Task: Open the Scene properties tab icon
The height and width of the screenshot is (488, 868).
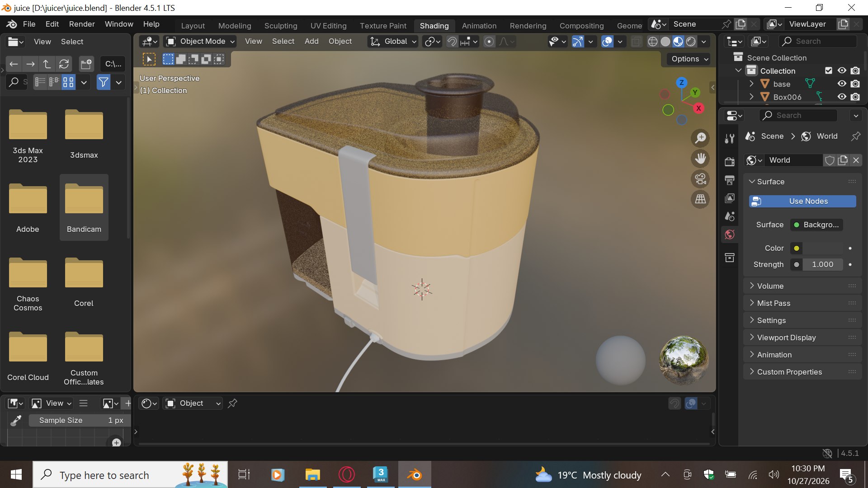Action: (729, 216)
